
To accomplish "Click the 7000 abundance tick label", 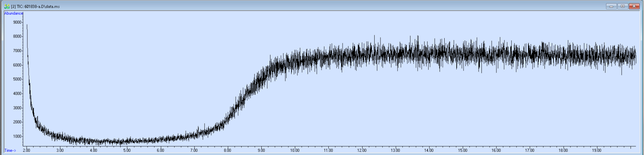I will 17,51.
